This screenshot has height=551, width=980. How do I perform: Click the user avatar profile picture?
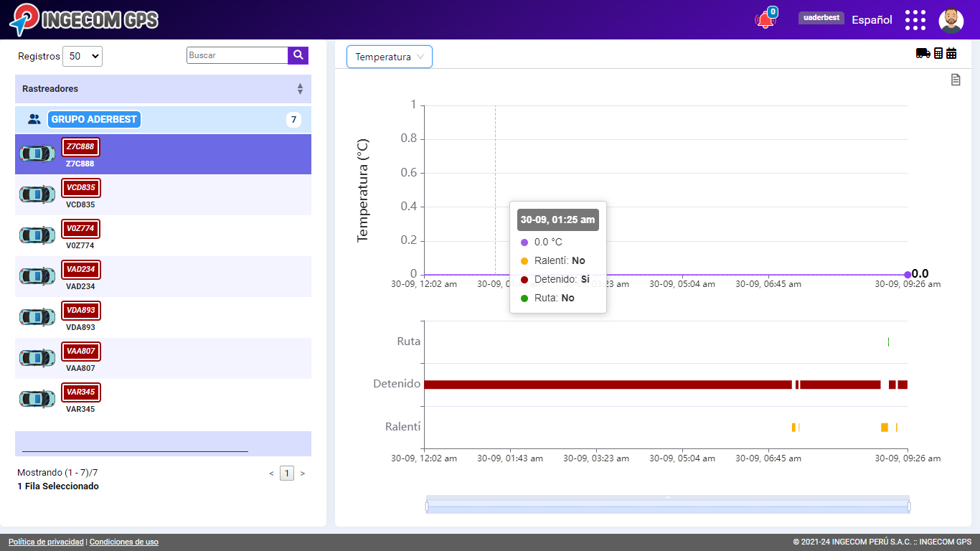951,20
